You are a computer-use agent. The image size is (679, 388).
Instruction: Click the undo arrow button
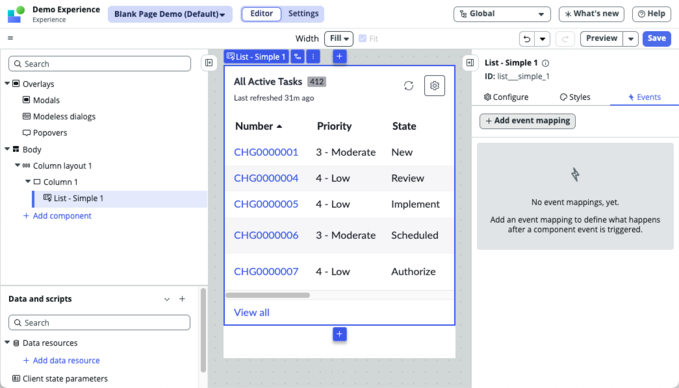tap(527, 39)
